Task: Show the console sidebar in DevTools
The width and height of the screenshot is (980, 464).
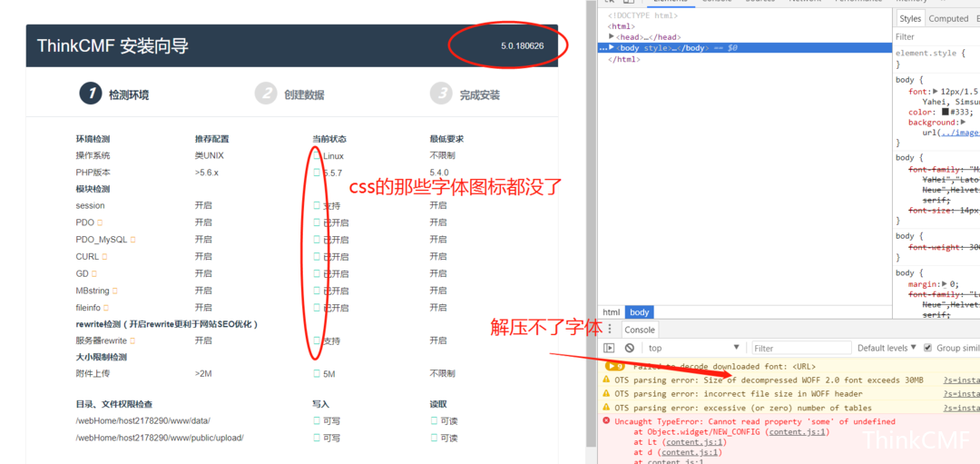Action: [609, 348]
